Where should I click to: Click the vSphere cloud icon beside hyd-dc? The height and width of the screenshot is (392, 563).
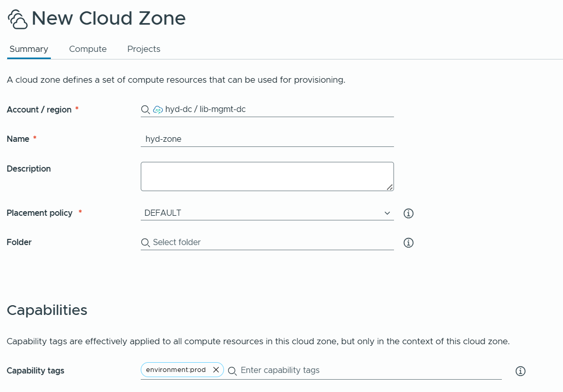[x=158, y=109]
